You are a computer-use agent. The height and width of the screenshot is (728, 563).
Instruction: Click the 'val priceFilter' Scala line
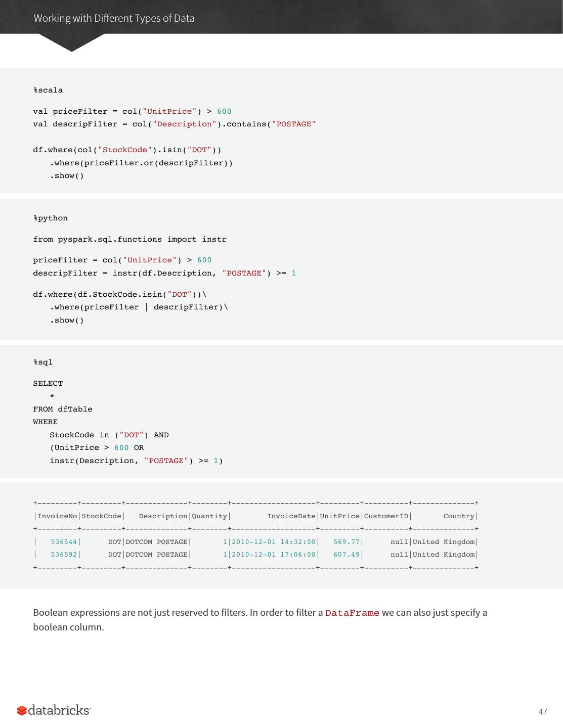pos(132,112)
